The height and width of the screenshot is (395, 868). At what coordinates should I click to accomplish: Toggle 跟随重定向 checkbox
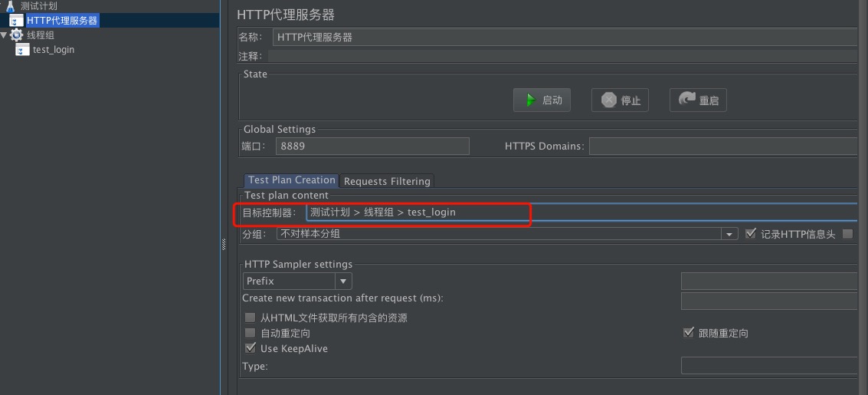689,333
